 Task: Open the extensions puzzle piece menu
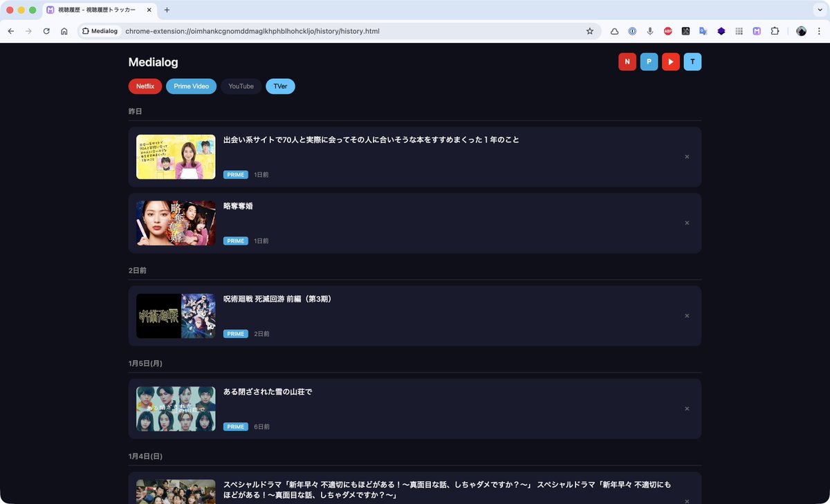(774, 32)
